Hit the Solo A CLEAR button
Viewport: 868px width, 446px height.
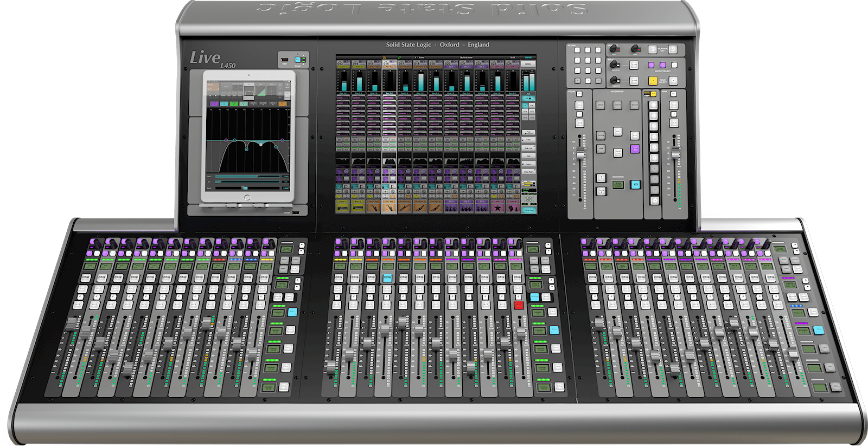(634, 65)
